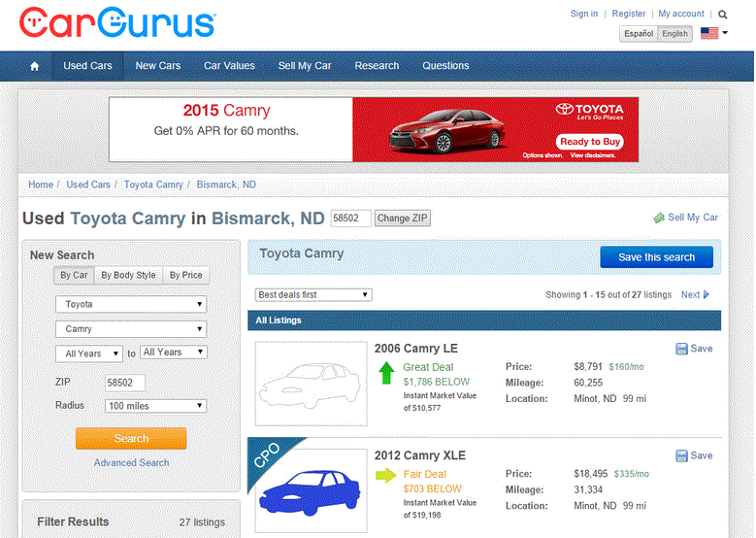Click the $335/mo payment estimate
The image size is (756, 538).
click(x=631, y=474)
